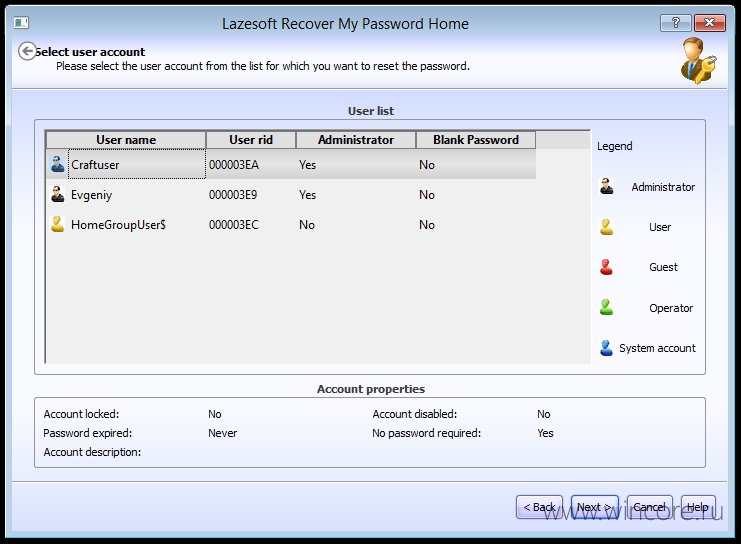This screenshot has width=741, height=544.
Task: Click the No password required value Yes
Action: click(545, 433)
